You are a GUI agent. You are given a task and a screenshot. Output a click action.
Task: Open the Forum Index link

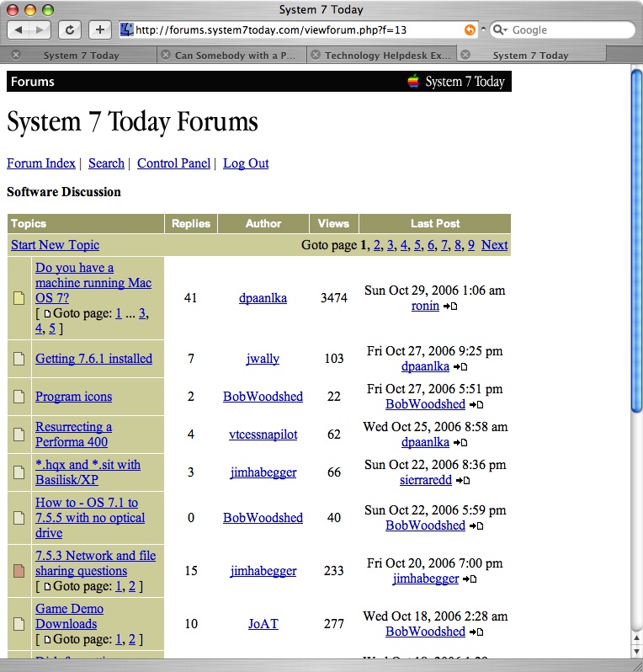coord(41,163)
